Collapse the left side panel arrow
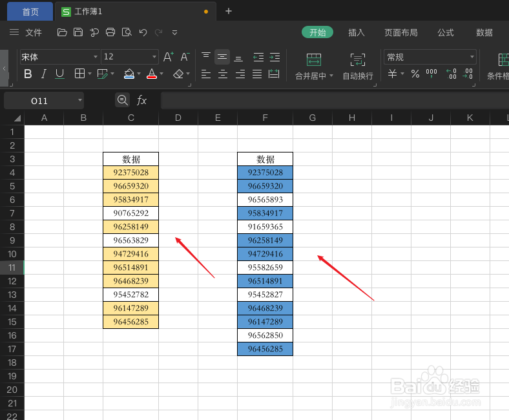 click(x=5, y=68)
